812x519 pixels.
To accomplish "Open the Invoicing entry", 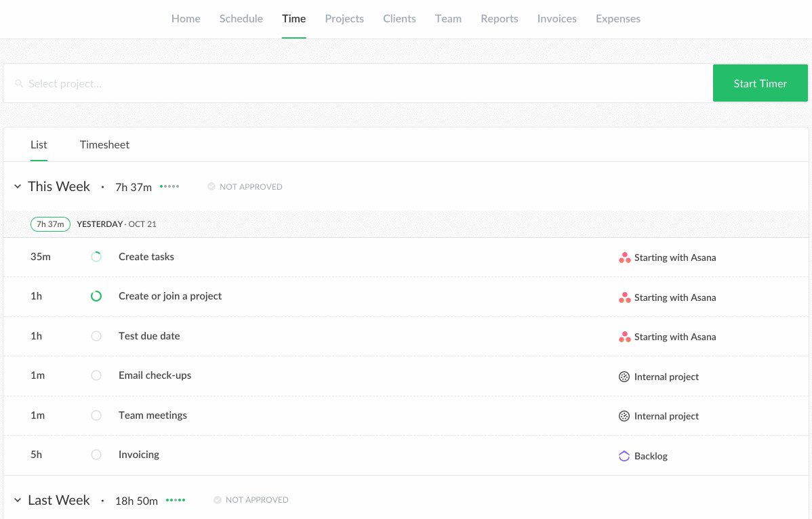I will pos(139,455).
